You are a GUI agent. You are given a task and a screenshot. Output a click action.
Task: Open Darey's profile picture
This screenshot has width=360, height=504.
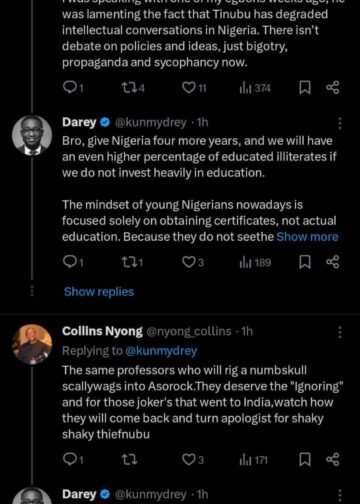(32, 135)
